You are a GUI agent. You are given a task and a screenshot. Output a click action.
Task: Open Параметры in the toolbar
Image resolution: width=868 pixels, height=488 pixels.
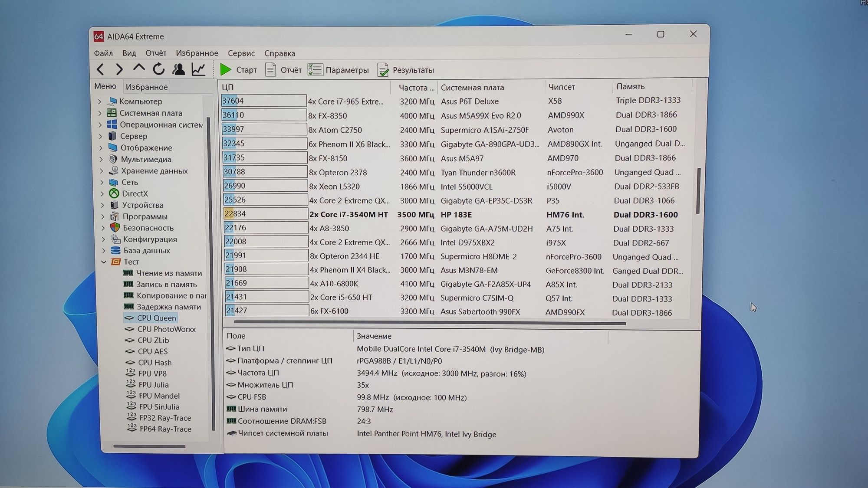pyautogui.click(x=339, y=70)
